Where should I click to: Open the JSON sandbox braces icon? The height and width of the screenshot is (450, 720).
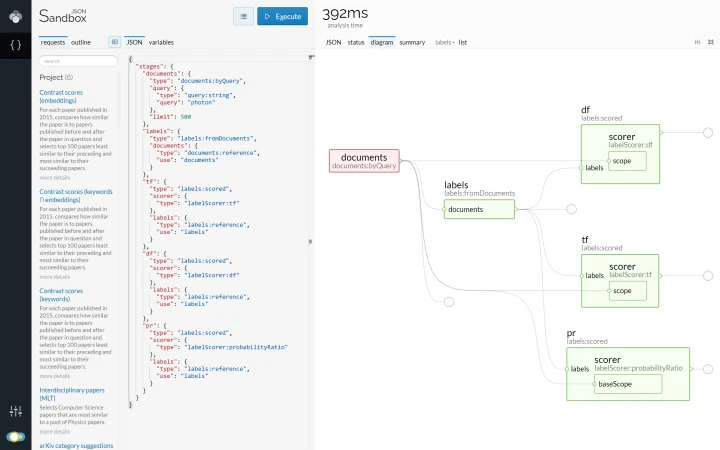click(16, 45)
